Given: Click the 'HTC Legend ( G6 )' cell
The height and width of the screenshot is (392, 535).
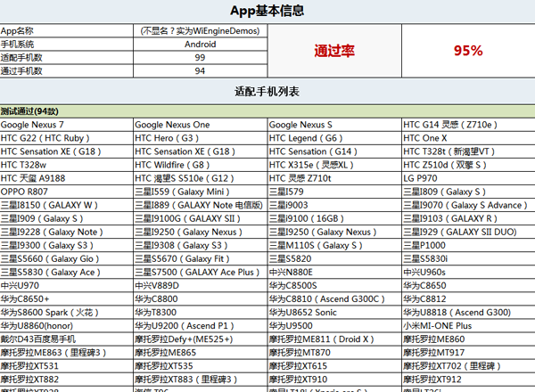Looking at the screenshot, I should (x=334, y=138).
